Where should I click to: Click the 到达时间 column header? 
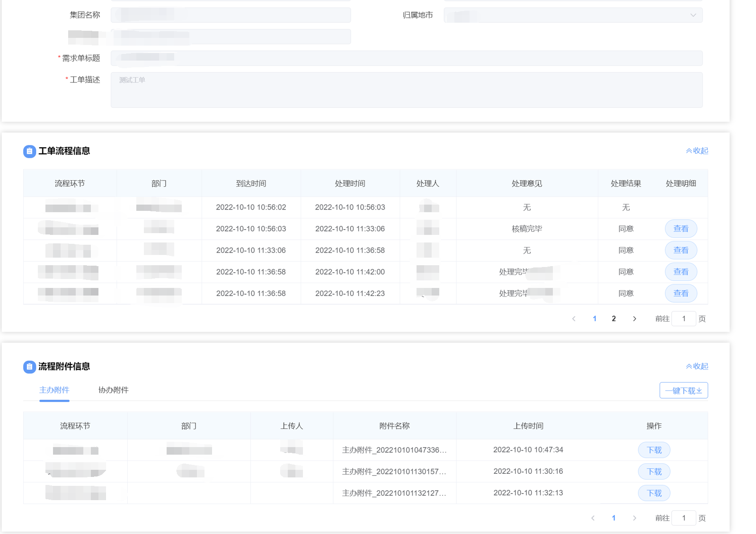pos(251,184)
